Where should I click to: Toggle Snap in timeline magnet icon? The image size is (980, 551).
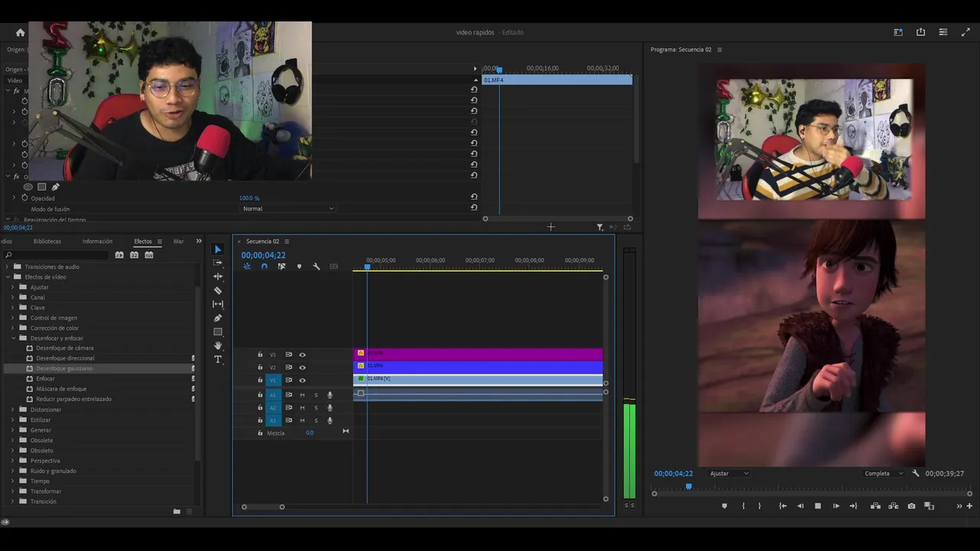[264, 266]
